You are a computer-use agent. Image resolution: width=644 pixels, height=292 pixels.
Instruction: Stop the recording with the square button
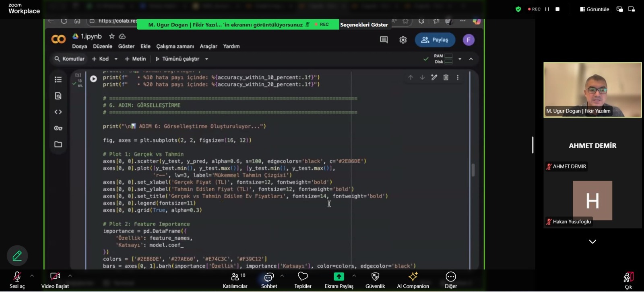pos(557,9)
